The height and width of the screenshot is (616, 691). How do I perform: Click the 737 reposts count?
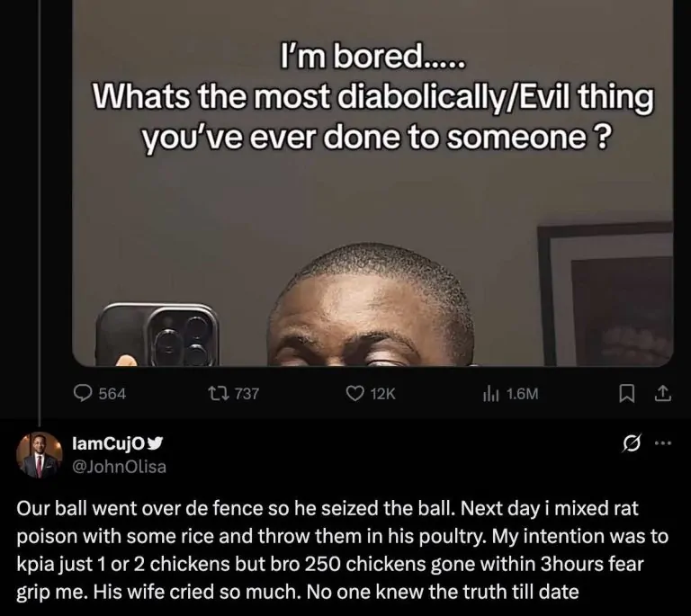[247, 393]
